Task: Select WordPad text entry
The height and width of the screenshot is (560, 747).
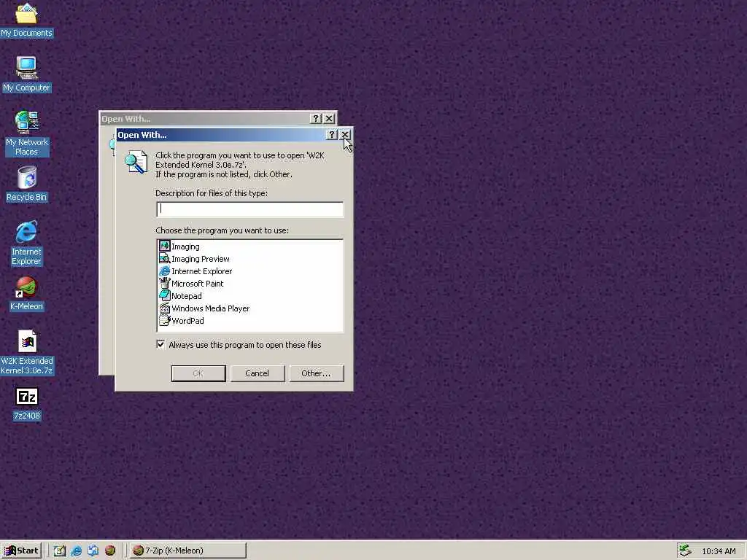Action: pos(187,321)
